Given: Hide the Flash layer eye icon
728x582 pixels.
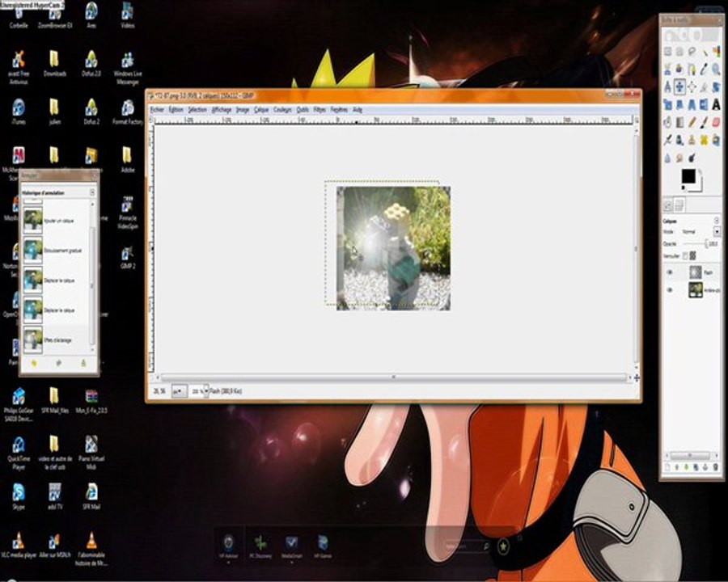Looking at the screenshot, I should pos(670,272).
